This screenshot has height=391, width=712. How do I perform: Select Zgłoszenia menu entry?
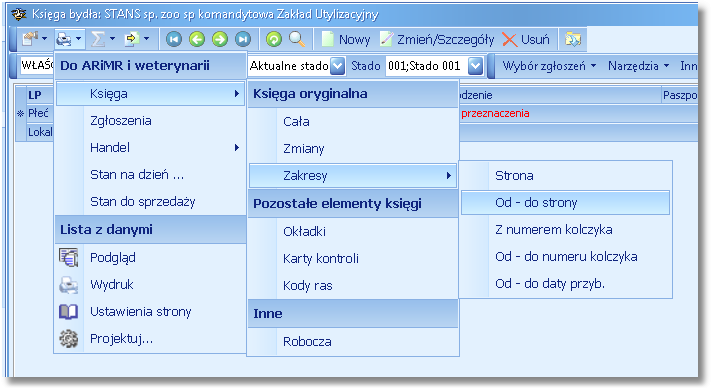point(150,121)
